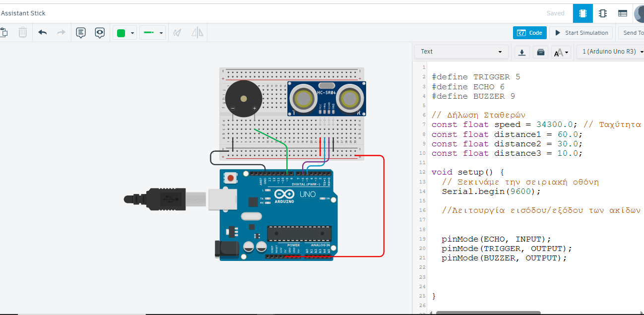This screenshot has width=644, height=315.
Task: Click the Delete trash can icon
Action: point(23,33)
